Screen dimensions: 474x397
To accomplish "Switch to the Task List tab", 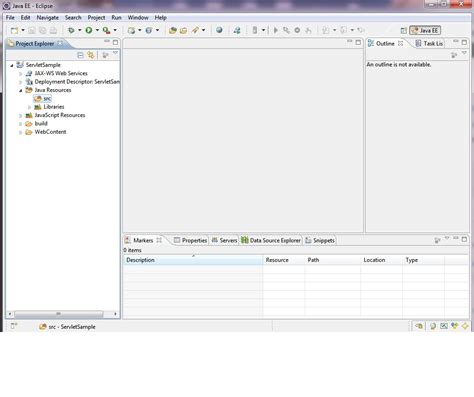I will (x=430, y=44).
